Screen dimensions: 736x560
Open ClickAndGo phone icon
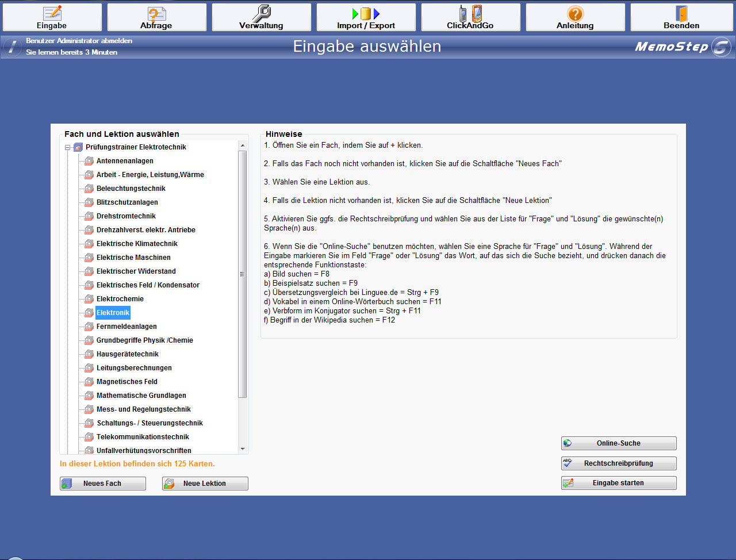[x=470, y=13]
